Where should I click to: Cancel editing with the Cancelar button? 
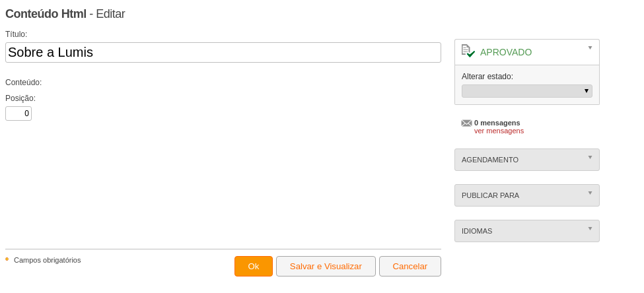coord(410,267)
